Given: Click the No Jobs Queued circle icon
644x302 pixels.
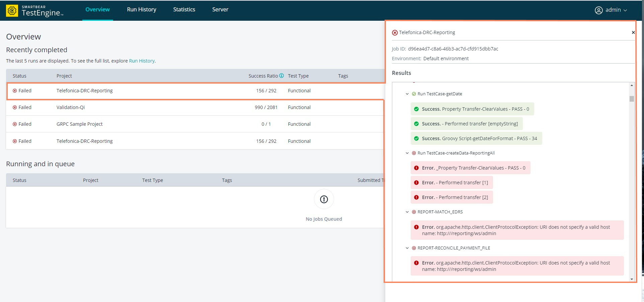Looking at the screenshot, I should tap(323, 199).
